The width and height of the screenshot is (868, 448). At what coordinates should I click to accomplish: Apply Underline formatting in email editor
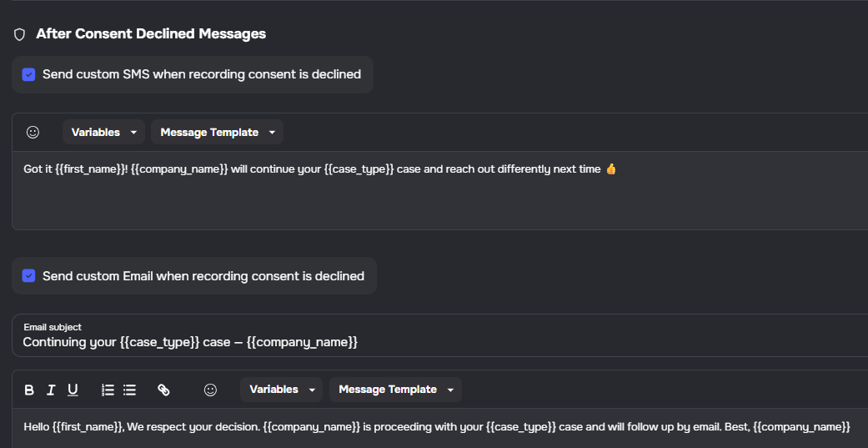(x=73, y=390)
